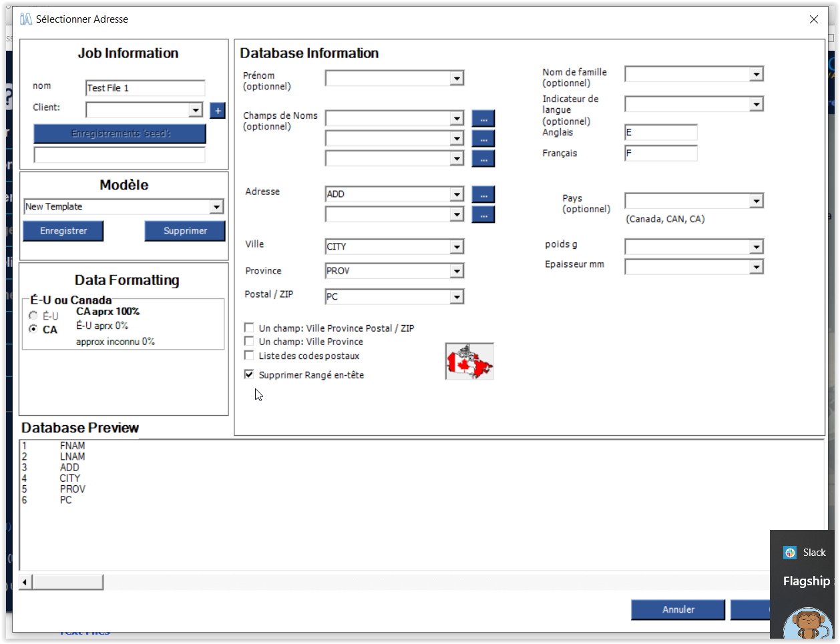Image resolution: width=840 pixels, height=644 pixels.
Task: Click the Database Preview horizontal scrollbar thumb
Action: click(x=68, y=583)
